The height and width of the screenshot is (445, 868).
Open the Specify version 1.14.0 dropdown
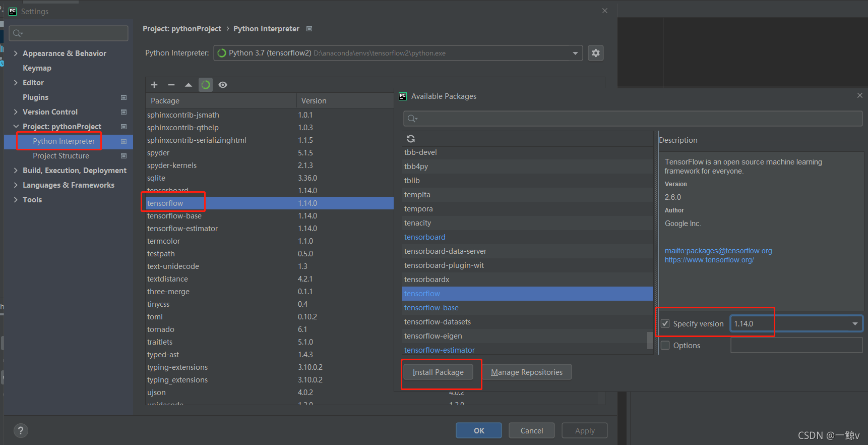(x=855, y=324)
